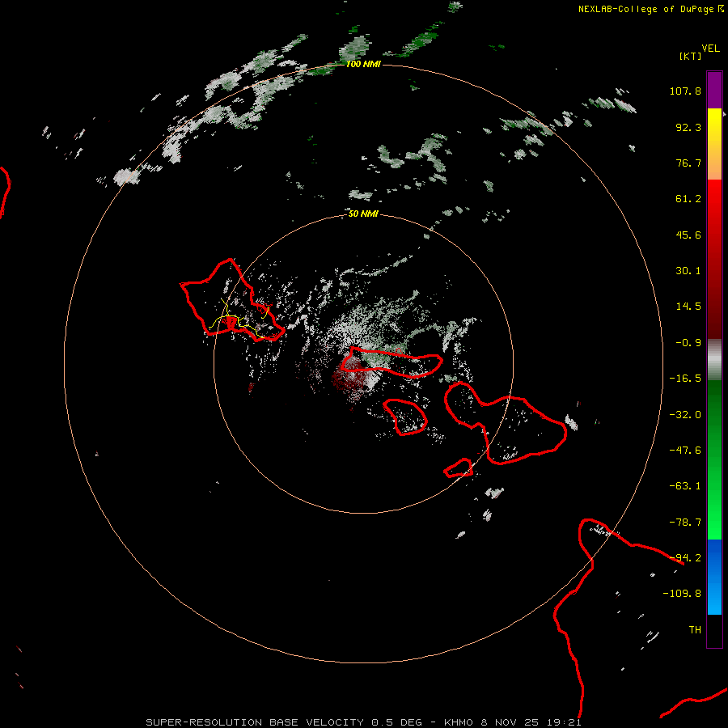Click the 100 NMI range ring label
The height and width of the screenshot is (728, 728).
(363, 64)
